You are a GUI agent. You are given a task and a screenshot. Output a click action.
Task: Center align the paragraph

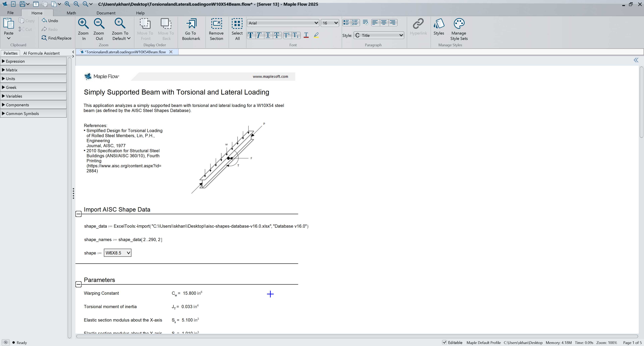point(384,23)
